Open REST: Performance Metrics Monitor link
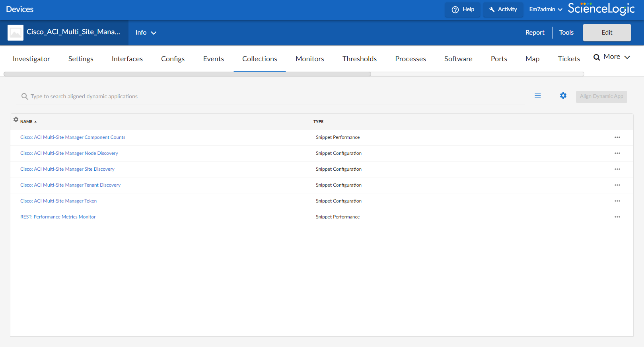This screenshot has height=347, width=644. 58,217
